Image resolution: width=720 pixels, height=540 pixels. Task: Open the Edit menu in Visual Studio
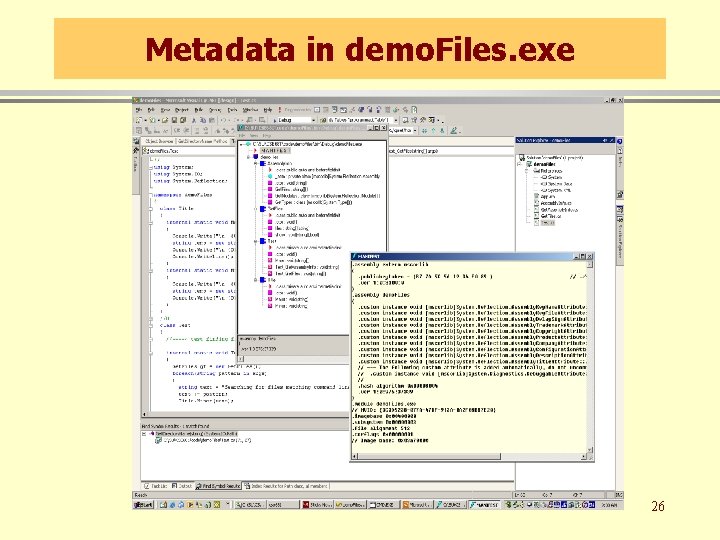coord(151,110)
